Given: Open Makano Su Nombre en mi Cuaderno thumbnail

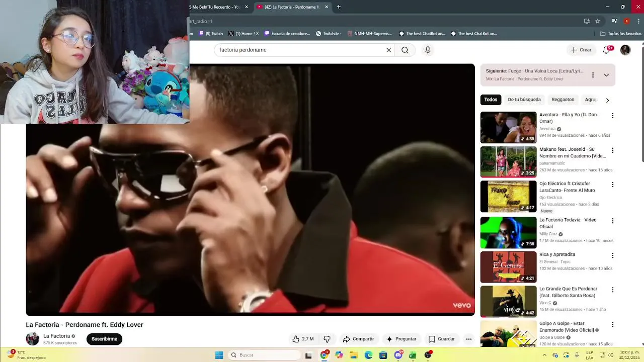Looking at the screenshot, I should (x=508, y=162).
